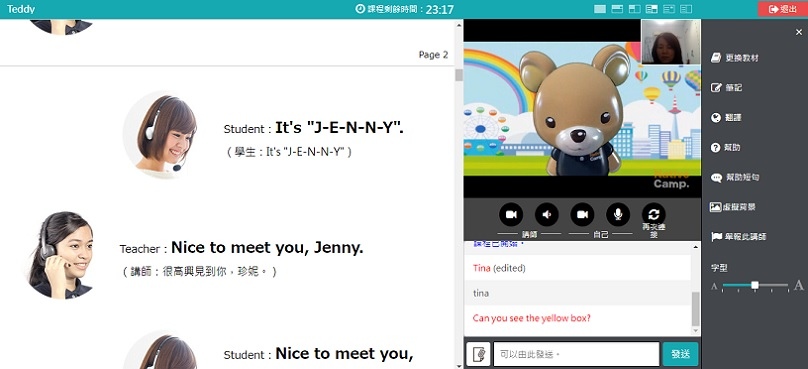The image size is (808, 369).
Task: Click the red 退出 exit button
Action: pyautogui.click(x=783, y=9)
